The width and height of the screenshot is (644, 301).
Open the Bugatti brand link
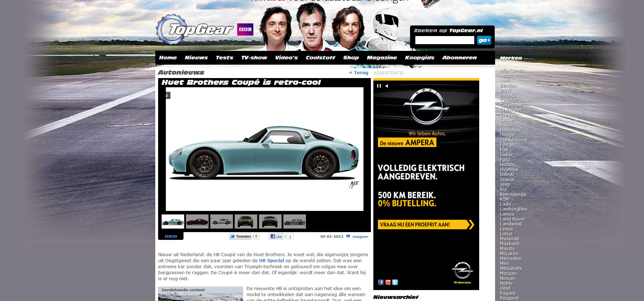coord(508,95)
